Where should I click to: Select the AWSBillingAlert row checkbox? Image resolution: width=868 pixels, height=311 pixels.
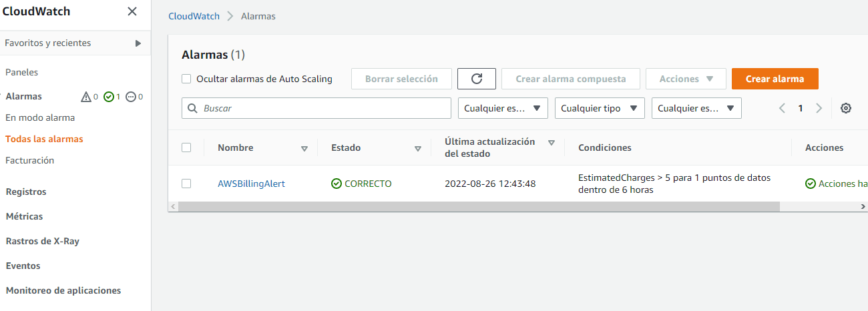[x=187, y=184]
